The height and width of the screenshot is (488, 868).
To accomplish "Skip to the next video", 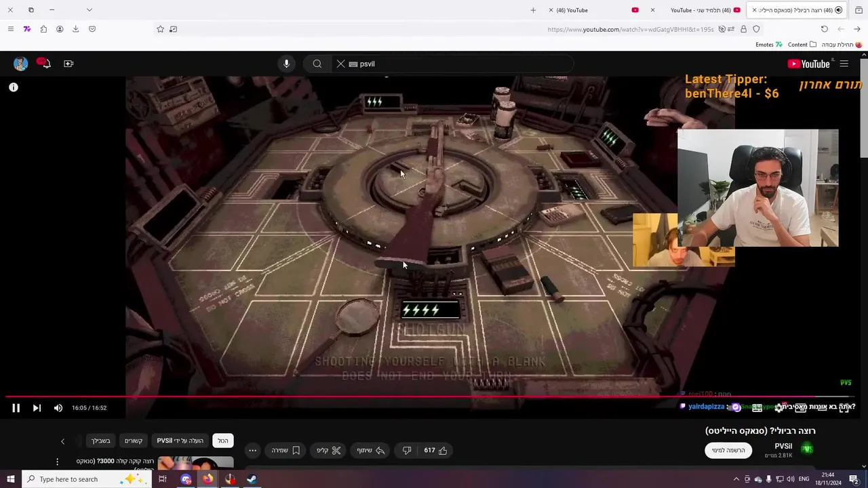I will pyautogui.click(x=37, y=408).
